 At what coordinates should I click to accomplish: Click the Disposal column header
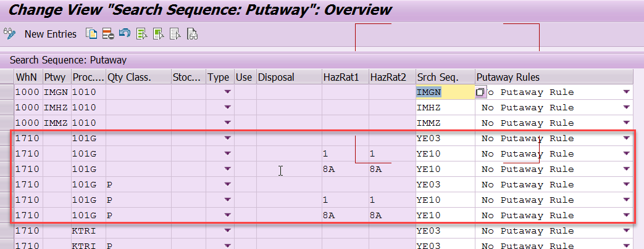[x=289, y=77]
